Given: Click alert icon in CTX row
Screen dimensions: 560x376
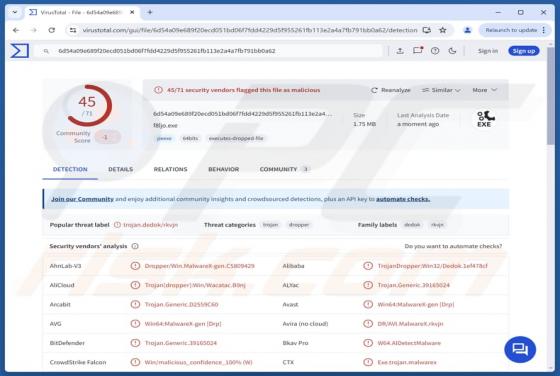Looking at the screenshot, I should pyautogui.click(x=368, y=362).
